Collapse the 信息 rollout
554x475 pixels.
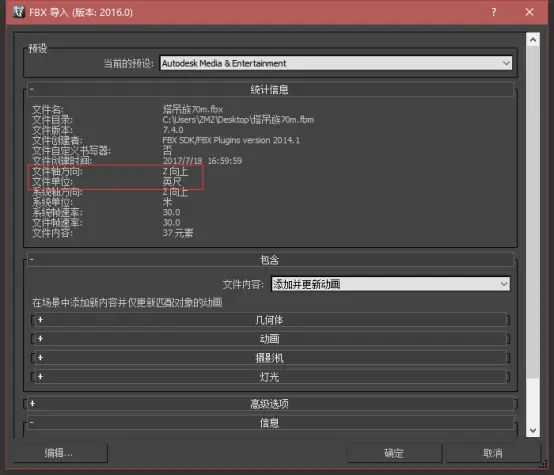pyautogui.click(x=270, y=423)
